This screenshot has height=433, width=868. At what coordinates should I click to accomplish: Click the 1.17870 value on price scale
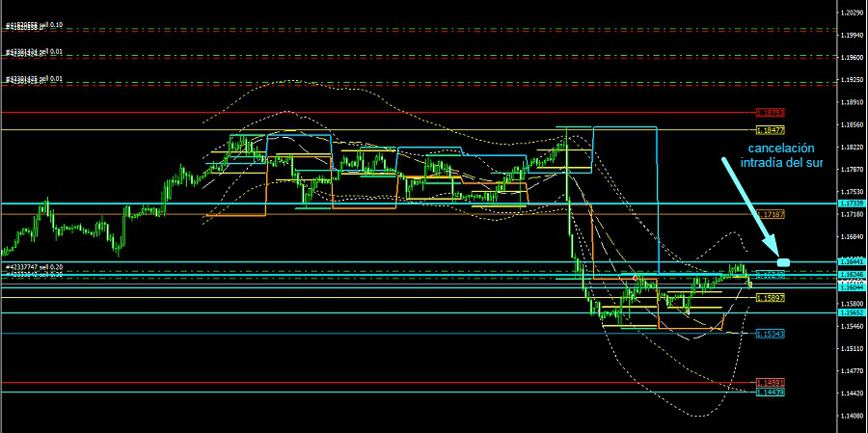click(x=852, y=170)
